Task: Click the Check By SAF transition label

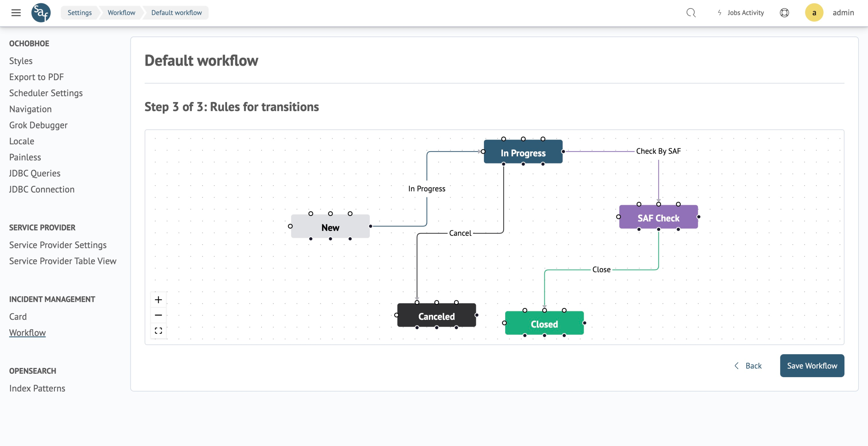Action: 658,151
